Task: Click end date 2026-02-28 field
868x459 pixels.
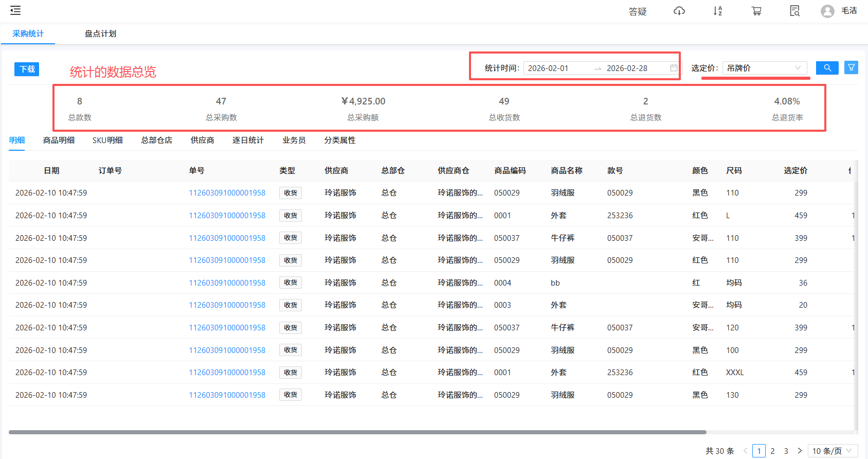Action: [x=627, y=68]
